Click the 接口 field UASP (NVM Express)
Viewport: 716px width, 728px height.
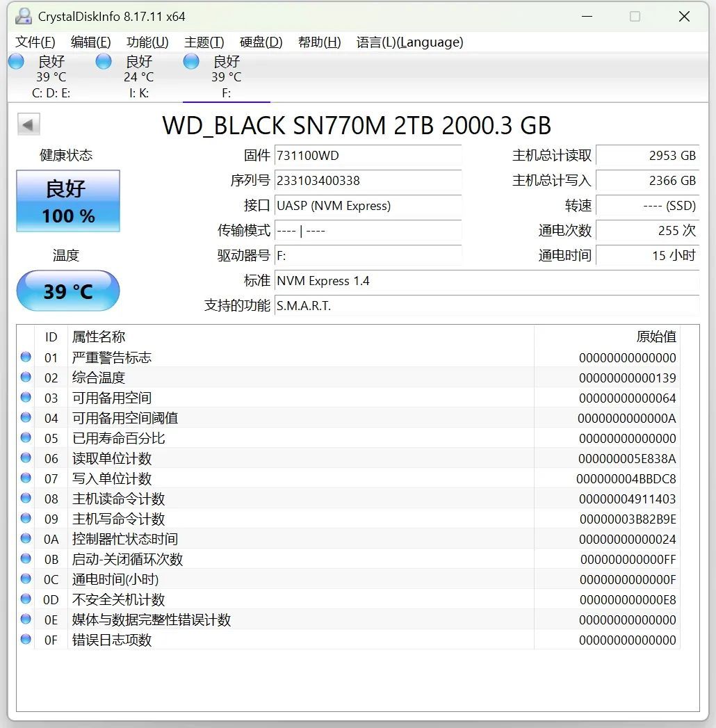[x=368, y=205]
